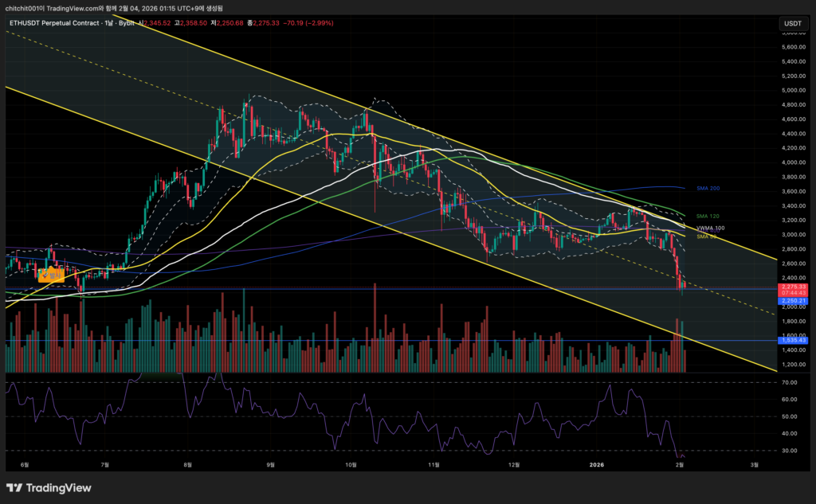Click the TradingView wordmark text at bottom
This screenshot has width=816, height=504.
pyautogui.click(x=59, y=487)
